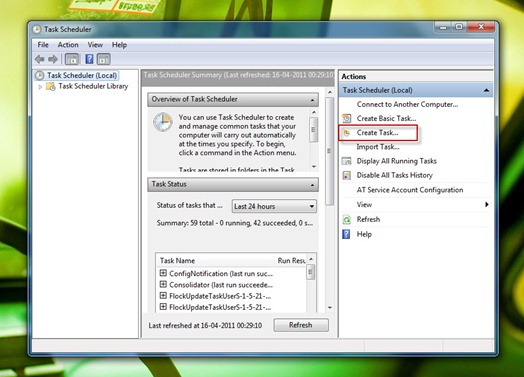
Task: Expand the Task Scheduler Library tree node
Action: pos(40,87)
